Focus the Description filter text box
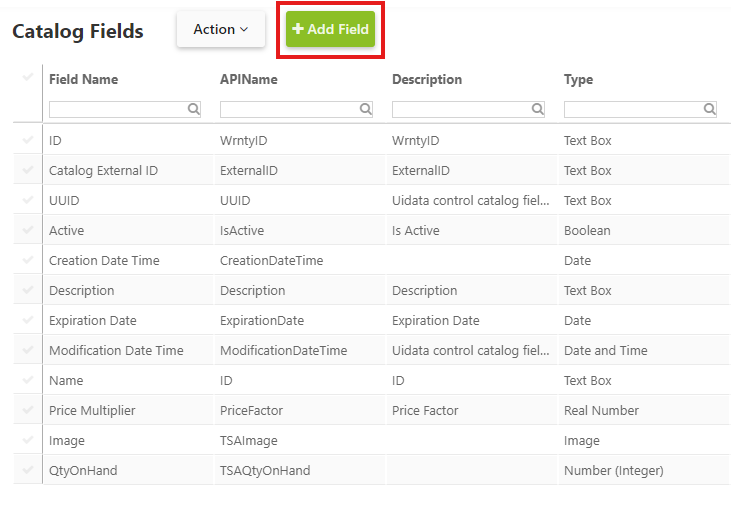 tap(460, 110)
